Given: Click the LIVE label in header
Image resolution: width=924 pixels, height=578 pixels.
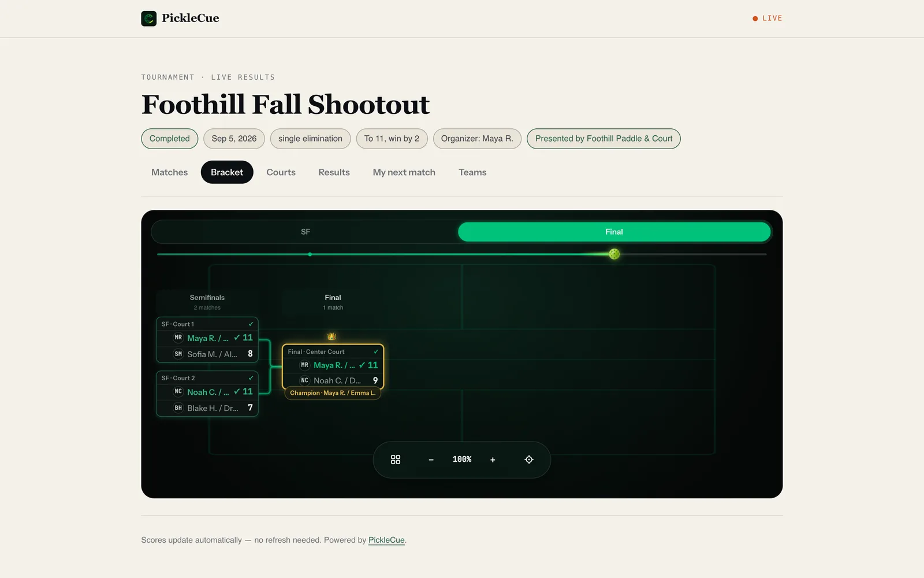Looking at the screenshot, I should pyautogui.click(x=772, y=18).
